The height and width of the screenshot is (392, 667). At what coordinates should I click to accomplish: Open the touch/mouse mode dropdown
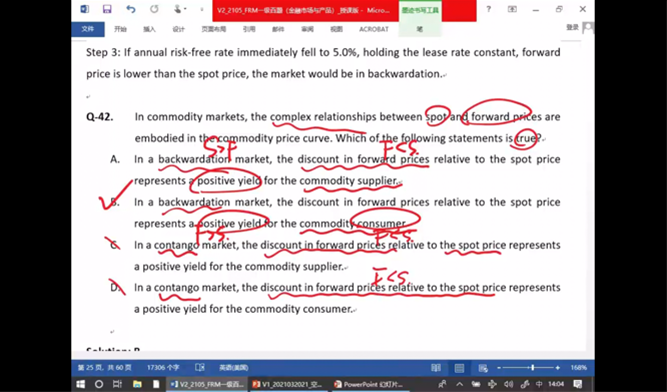tap(180, 9)
